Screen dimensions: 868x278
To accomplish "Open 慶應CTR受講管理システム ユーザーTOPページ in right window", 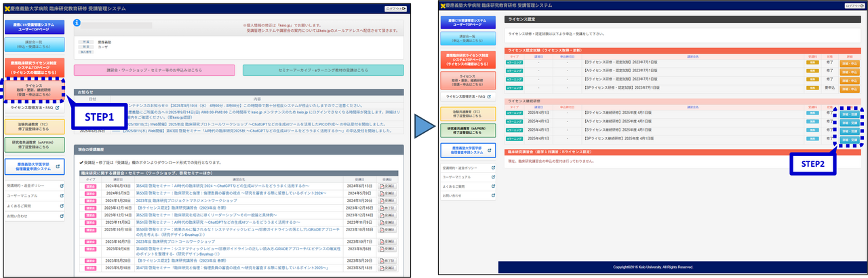I will click(x=467, y=24).
